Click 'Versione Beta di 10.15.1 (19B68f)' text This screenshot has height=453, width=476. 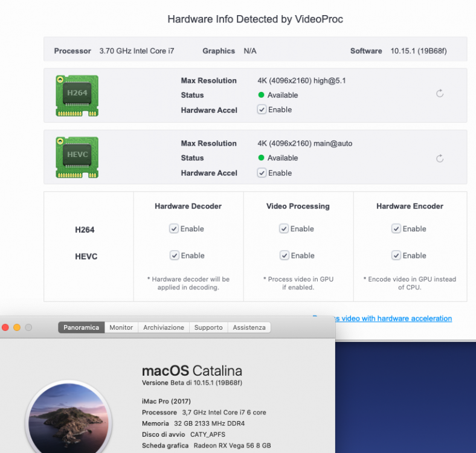click(x=192, y=382)
